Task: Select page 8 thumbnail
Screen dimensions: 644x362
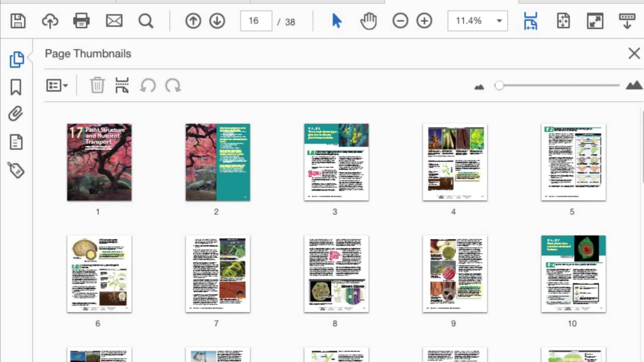Action: [336, 274]
